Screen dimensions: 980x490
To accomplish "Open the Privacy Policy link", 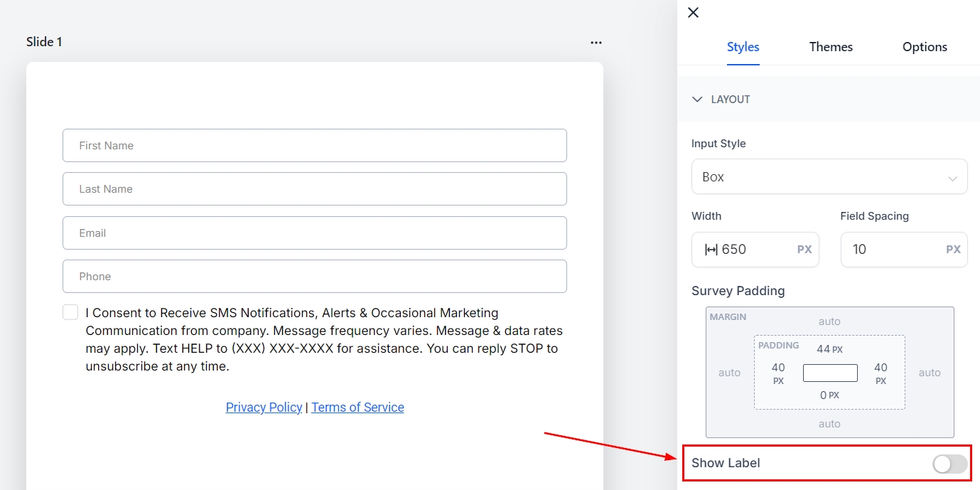I will click(264, 408).
